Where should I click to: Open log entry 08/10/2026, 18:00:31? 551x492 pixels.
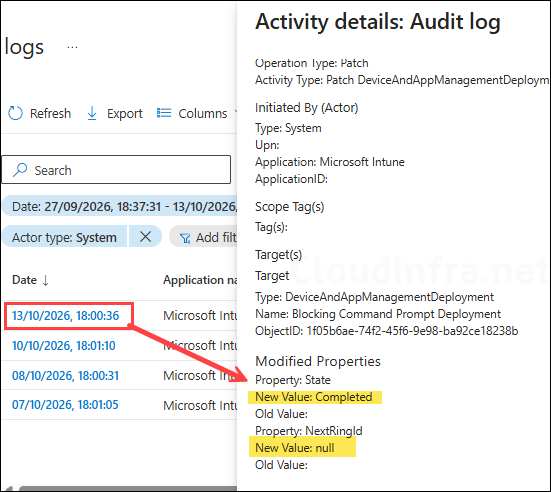65,375
